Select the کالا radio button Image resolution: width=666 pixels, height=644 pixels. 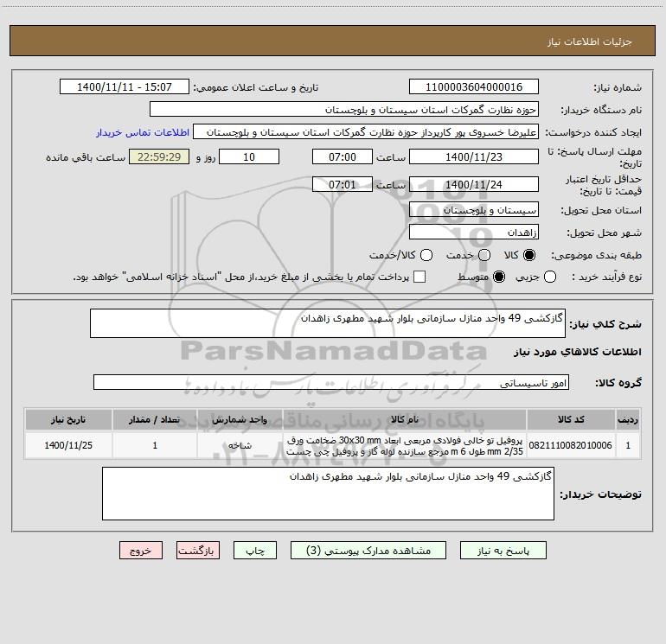coord(529,255)
